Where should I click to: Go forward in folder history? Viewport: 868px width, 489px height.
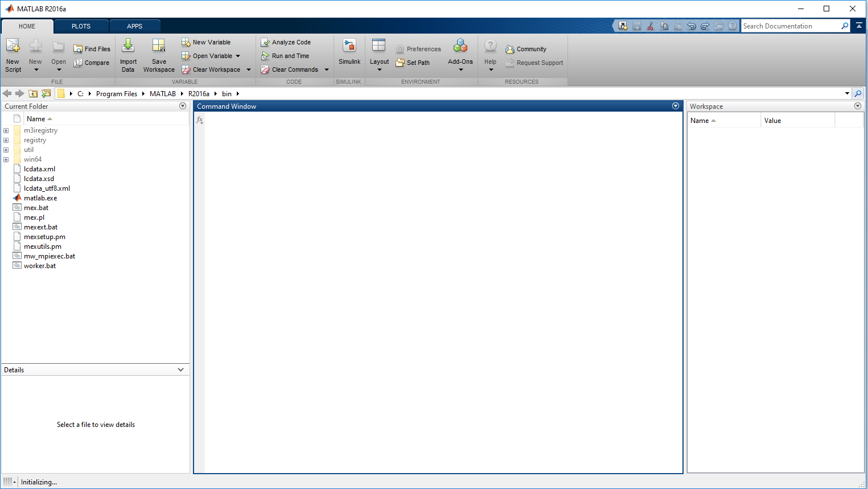[x=20, y=93]
